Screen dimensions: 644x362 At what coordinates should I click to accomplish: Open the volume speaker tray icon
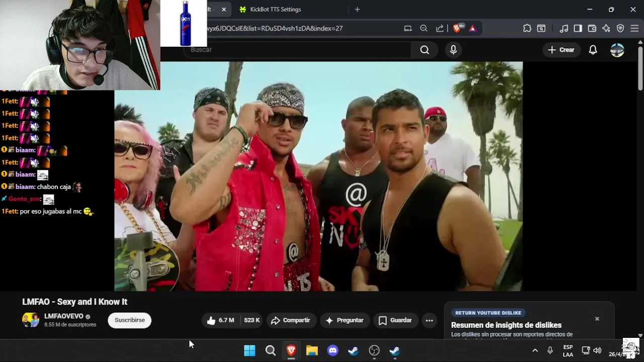[x=597, y=350]
